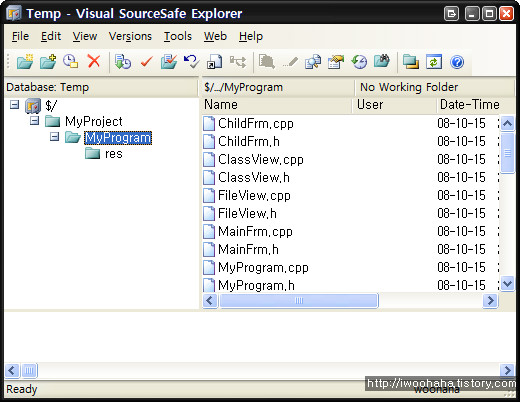Click the MainFrm.h file icon
The image size is (520, 402).
(209, 249)
